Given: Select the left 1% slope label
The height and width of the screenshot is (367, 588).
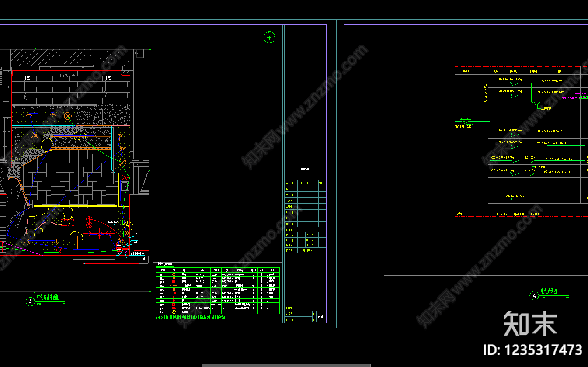Looking at the screenshot, I should 27,78.
